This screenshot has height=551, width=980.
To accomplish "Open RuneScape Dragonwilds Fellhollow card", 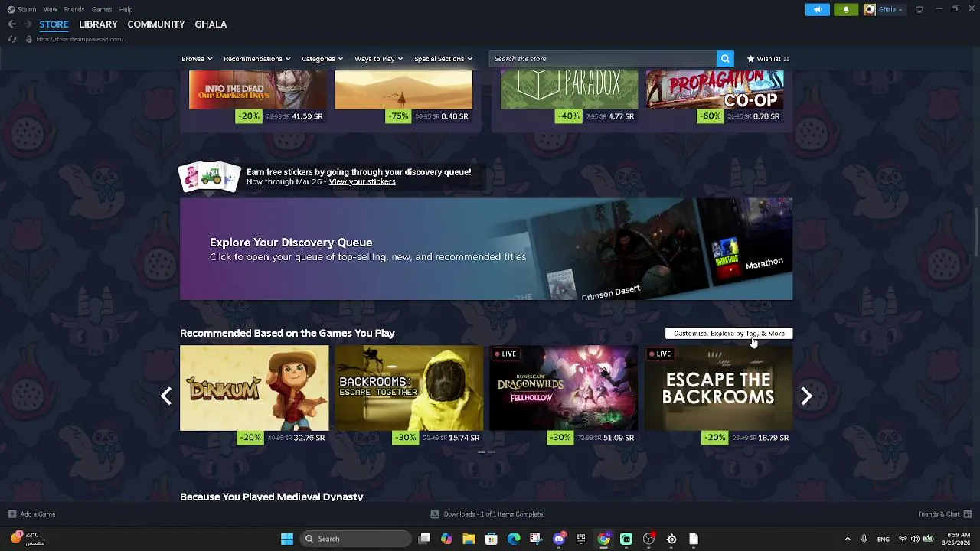I will (563, 388).
